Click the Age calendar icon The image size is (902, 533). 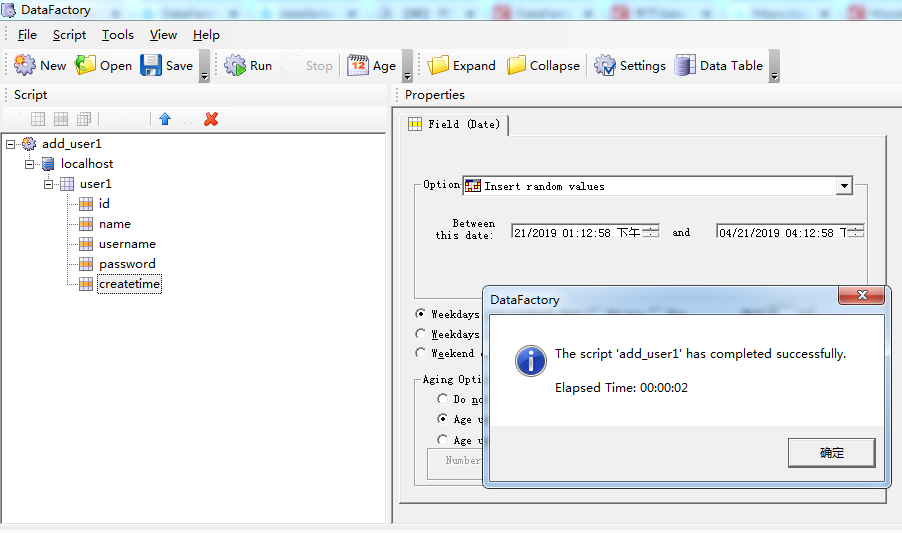(358, 65)
